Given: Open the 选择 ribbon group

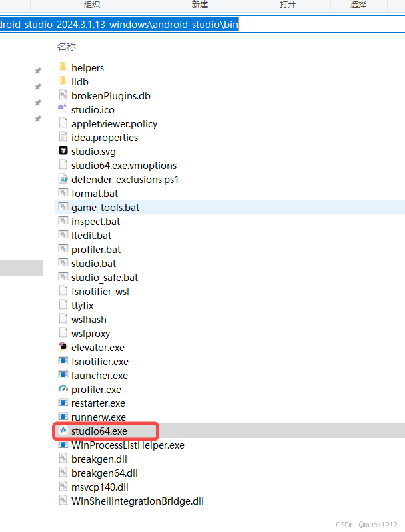Looking at the screenshot, I should [x=358, y=5].
